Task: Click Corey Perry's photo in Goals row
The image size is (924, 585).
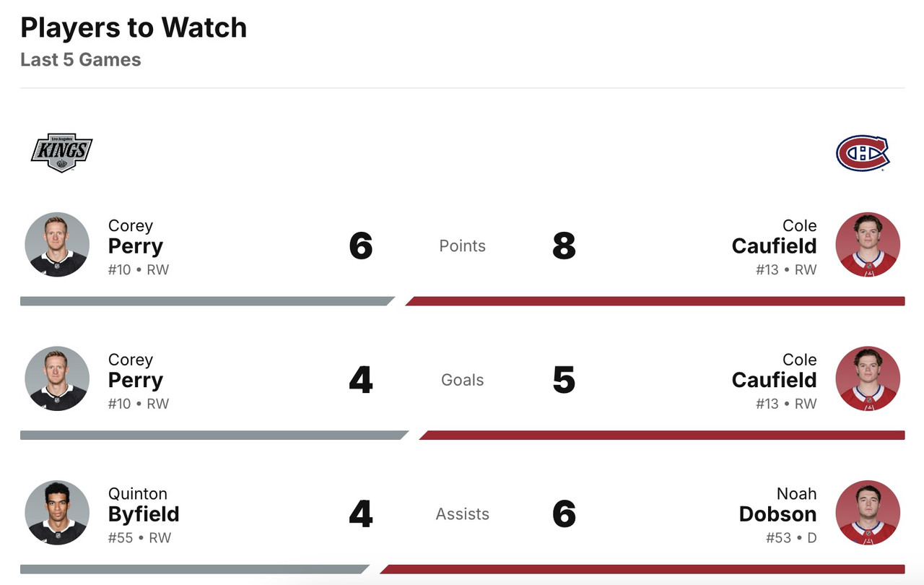Action: (57, 378)
